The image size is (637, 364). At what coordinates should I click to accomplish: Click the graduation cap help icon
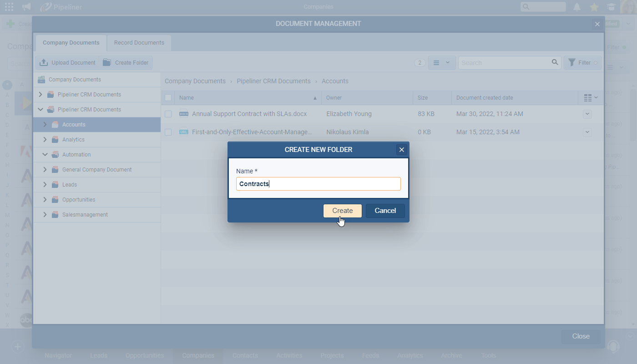[611, 7]
